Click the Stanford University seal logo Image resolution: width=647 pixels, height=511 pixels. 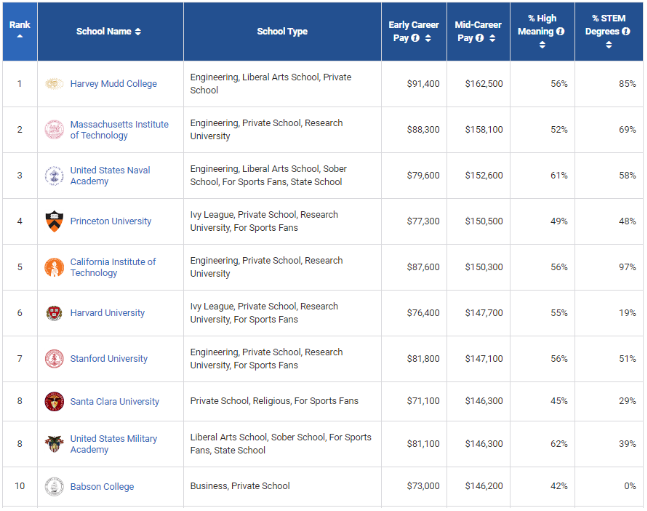pyautogui.click(x=54, y=358)
